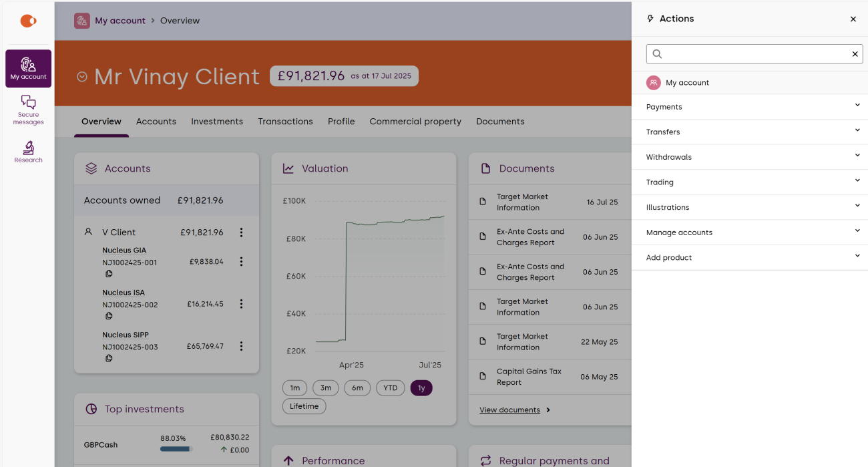
Task: Click the My account sidebar icon
Action: (28, 68)
